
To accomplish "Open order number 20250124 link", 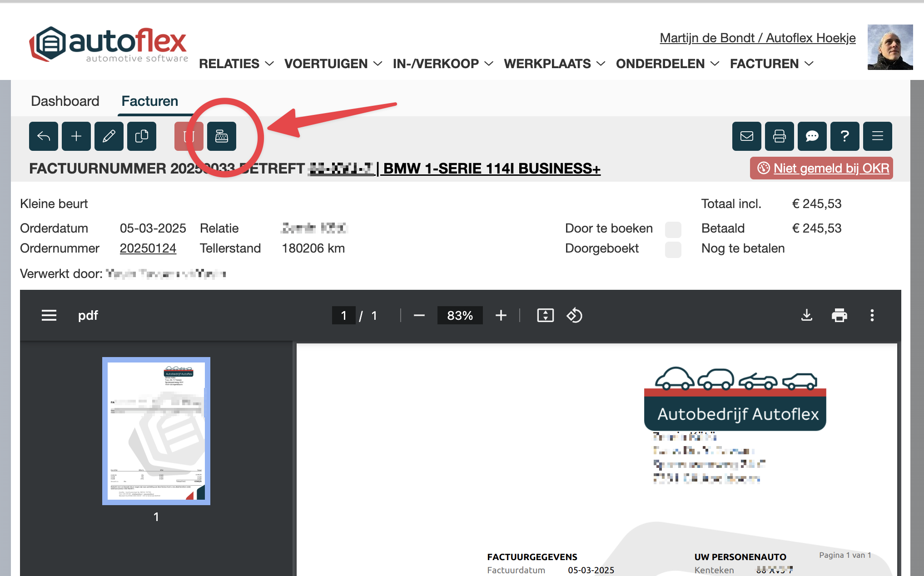I will click(148, 248).
